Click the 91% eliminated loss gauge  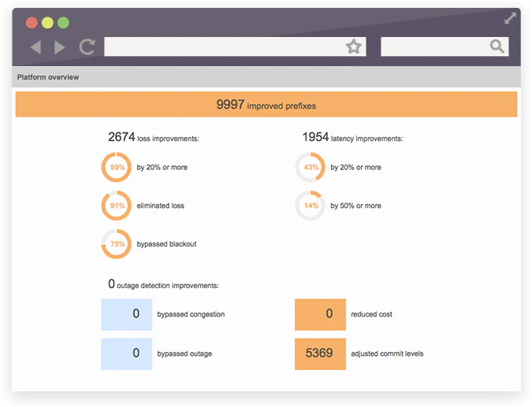point(117,205)
